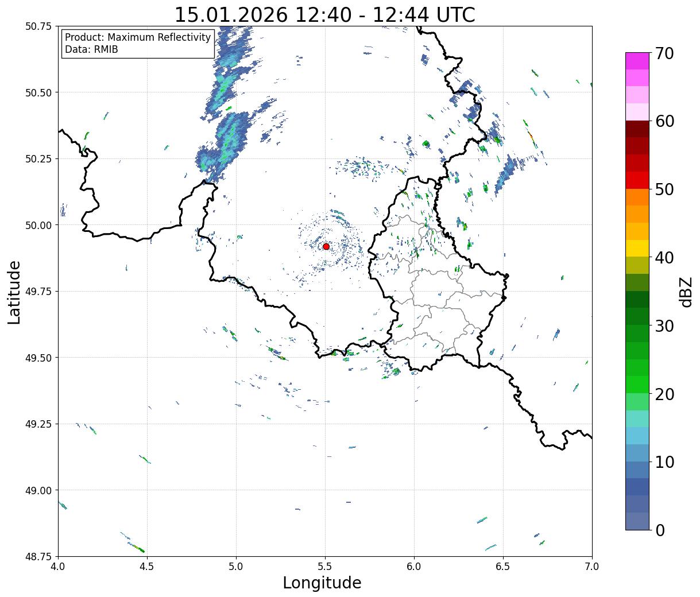Click the longitude tick label '5.5'
Screen dimensions: 700x597
click(325, 567)
